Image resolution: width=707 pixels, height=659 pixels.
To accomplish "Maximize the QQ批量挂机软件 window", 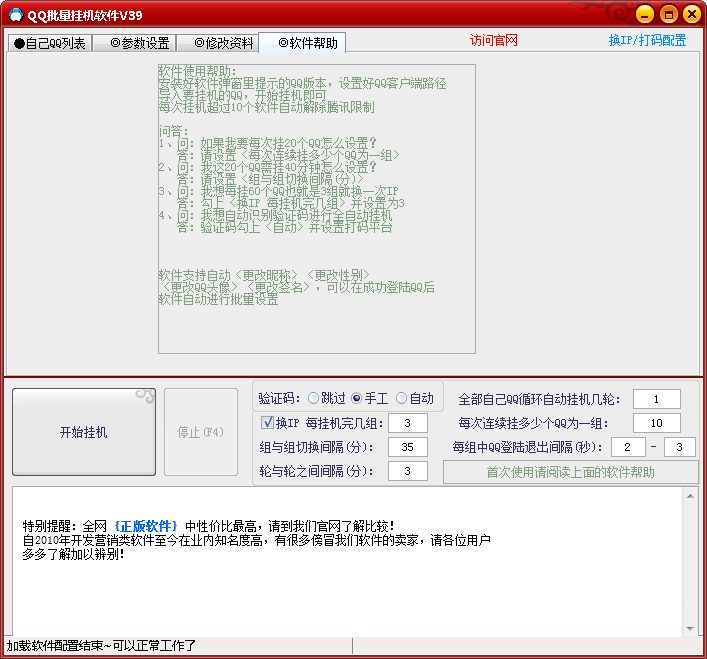I will click(x=669, y=14).
